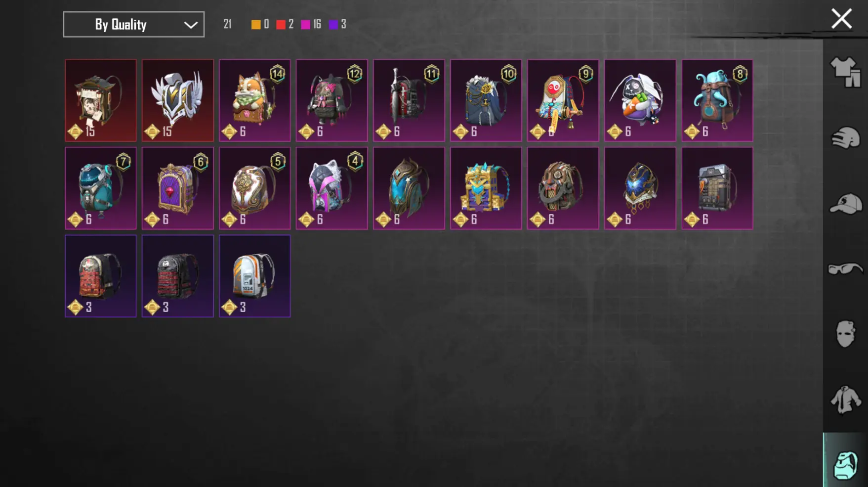The height and width of the screenshot is (487, 868).
Task: Close the inventory screen
Action: point(841,19)
